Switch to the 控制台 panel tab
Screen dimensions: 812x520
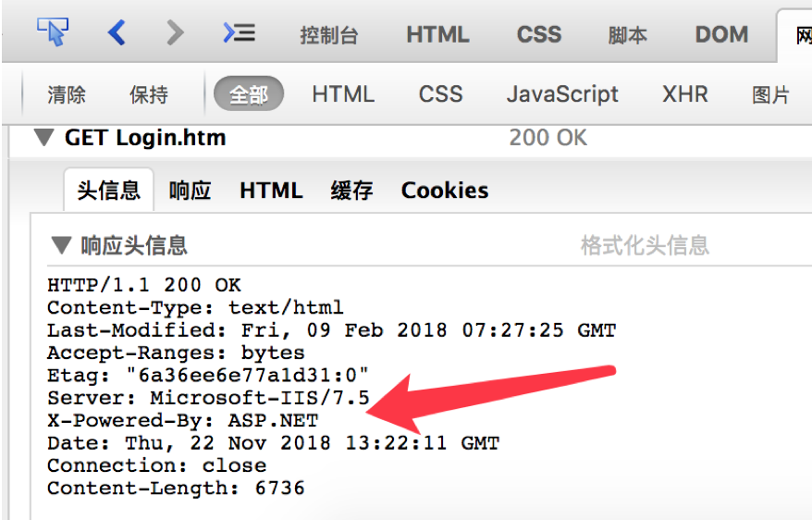click(329, 35)
